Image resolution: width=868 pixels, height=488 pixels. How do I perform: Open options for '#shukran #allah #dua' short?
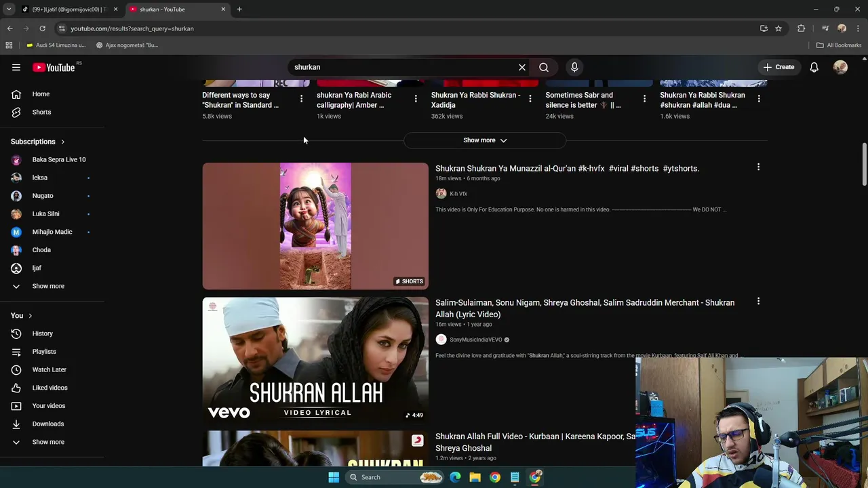(x=759, y=99)
